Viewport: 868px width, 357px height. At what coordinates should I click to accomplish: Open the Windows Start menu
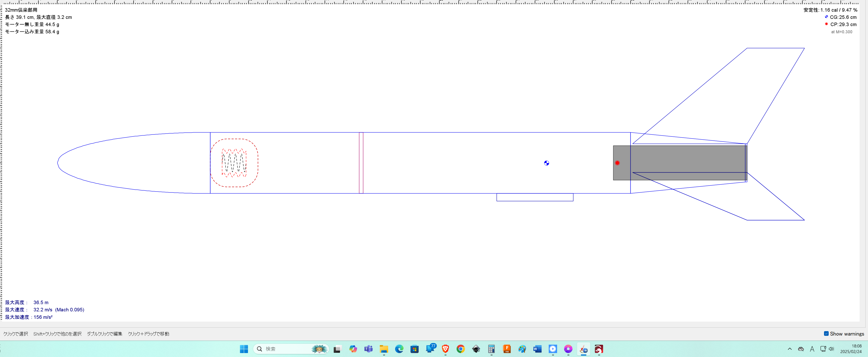244,349
